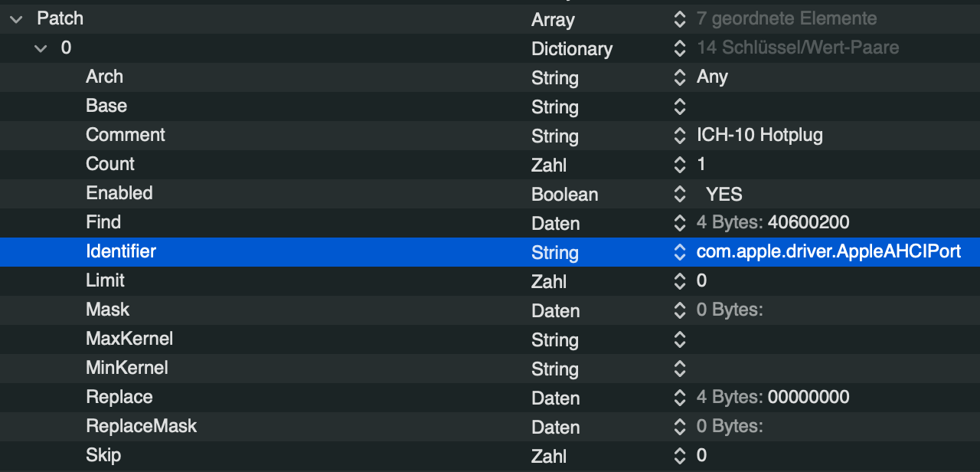The width and height of the screenshot is (980, 472).
Task: Click type stepper beside the Find row
Action: [x=679, y=223]
